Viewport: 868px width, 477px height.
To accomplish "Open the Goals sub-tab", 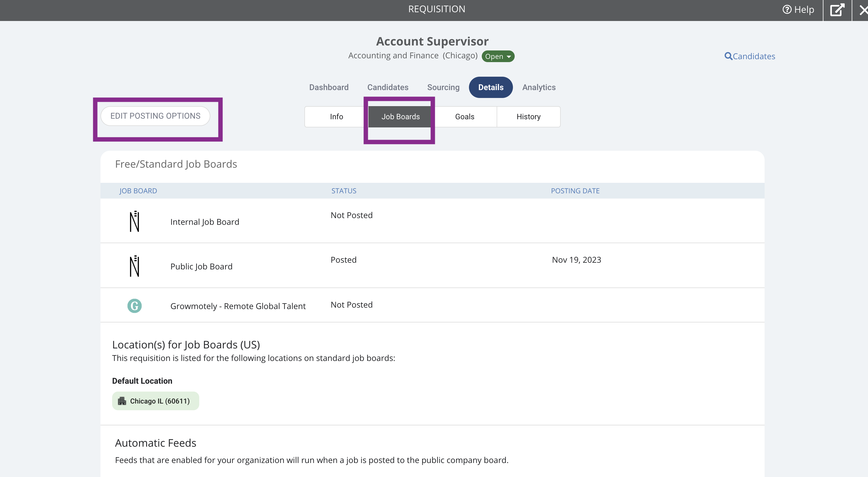I will pos(465,117).
